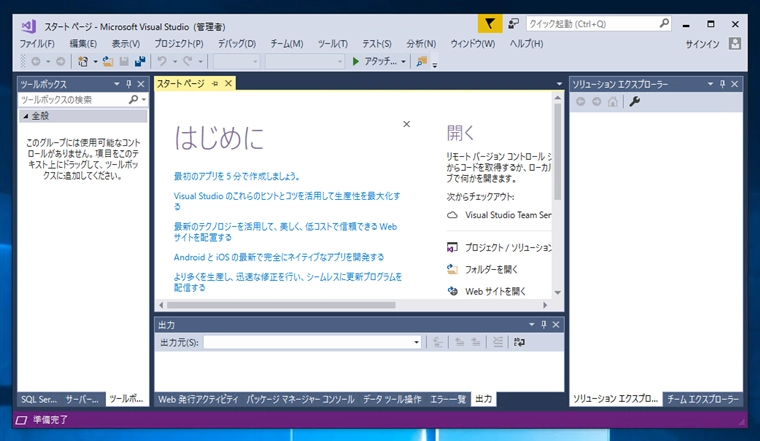Click the notifications flag icon
Viewport: 760px width, 441px height.
pos(490,24)
